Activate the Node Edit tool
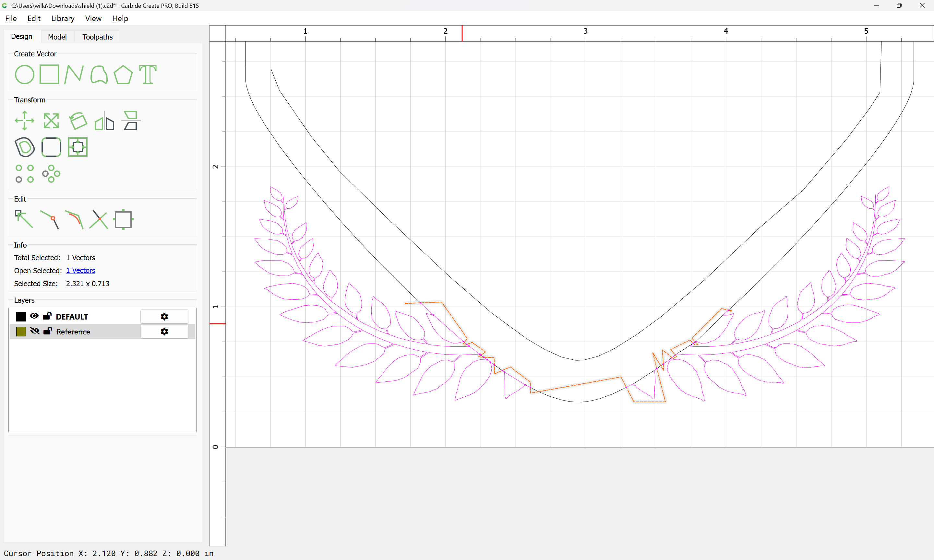 coord(24,219)
